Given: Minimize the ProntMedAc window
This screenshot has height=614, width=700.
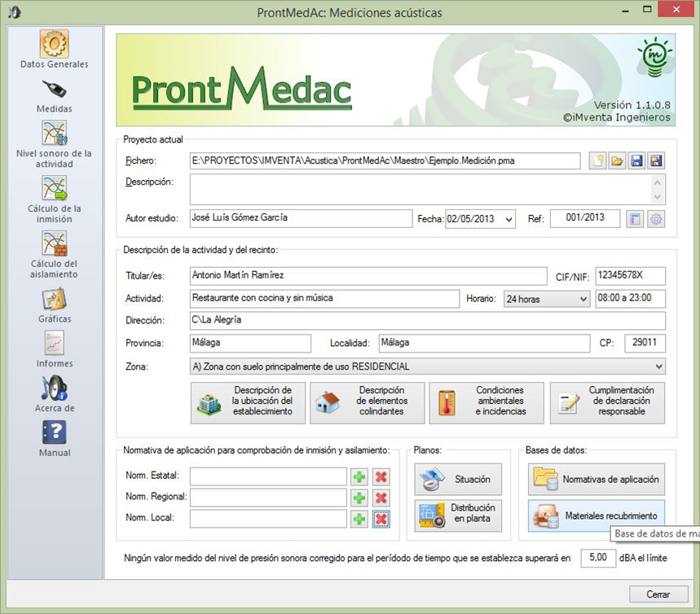Looking at the screenshot, I should [626, 10].
